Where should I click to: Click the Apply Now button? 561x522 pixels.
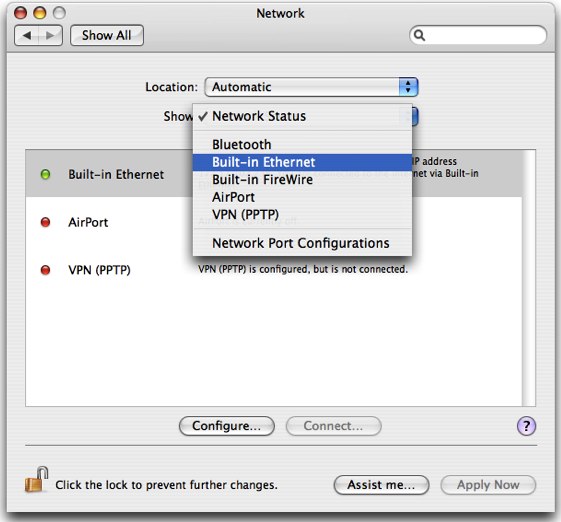pyautogui.click(x=488, y=485)
